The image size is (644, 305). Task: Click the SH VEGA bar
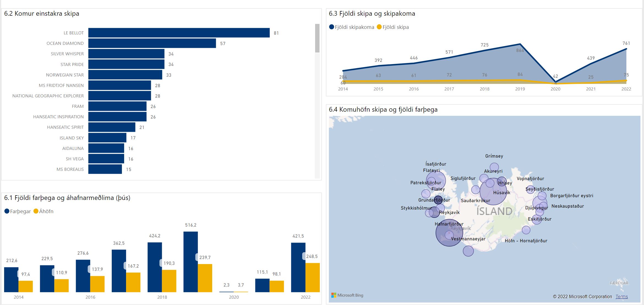(x=106, y=159)
